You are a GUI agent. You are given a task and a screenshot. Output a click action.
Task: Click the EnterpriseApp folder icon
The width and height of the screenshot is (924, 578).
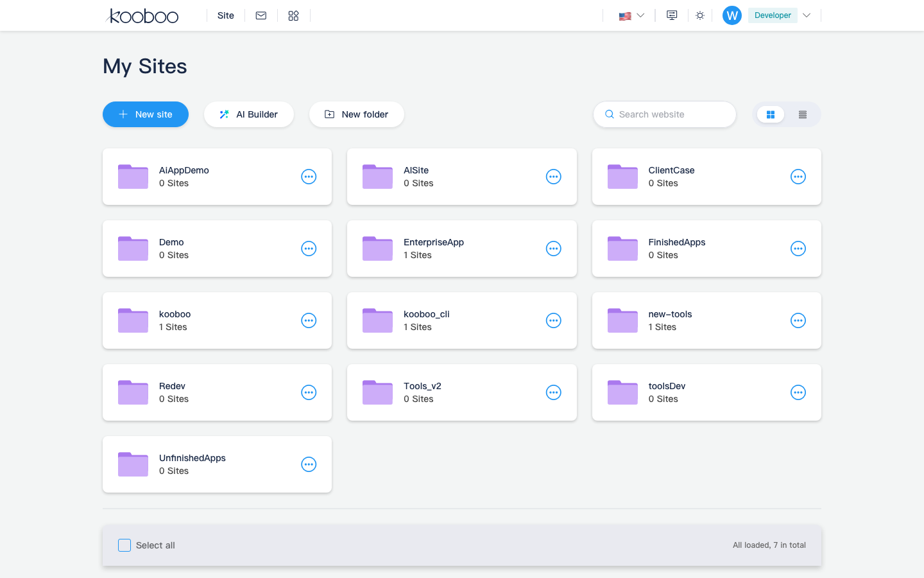pos(378,249)
